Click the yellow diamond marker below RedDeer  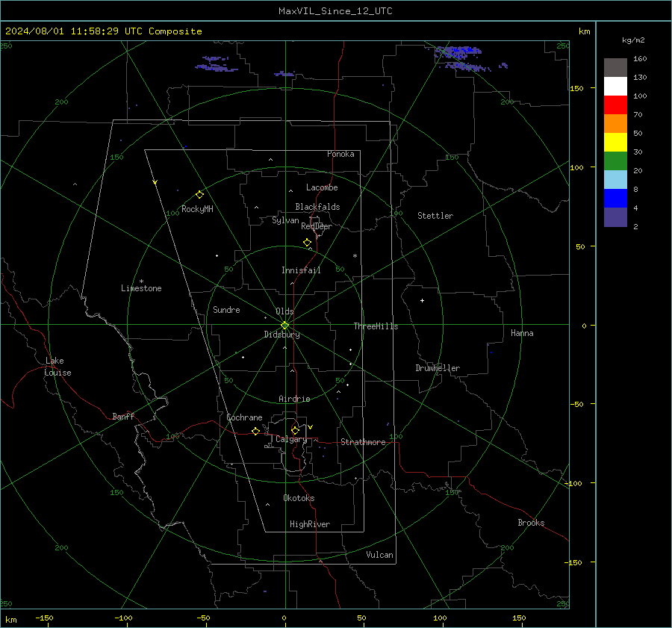click(307, 243)
